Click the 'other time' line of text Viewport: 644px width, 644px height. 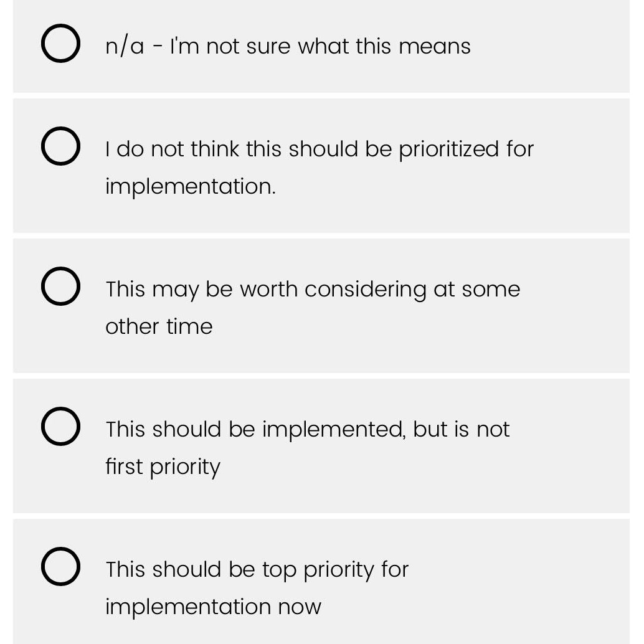coord(159,326)
